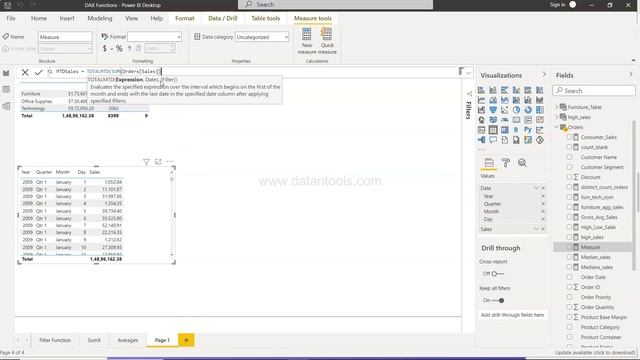The image size is (640, 360).
Task: Open the Format dropdown in ribbon
Action: coord(155,37)
